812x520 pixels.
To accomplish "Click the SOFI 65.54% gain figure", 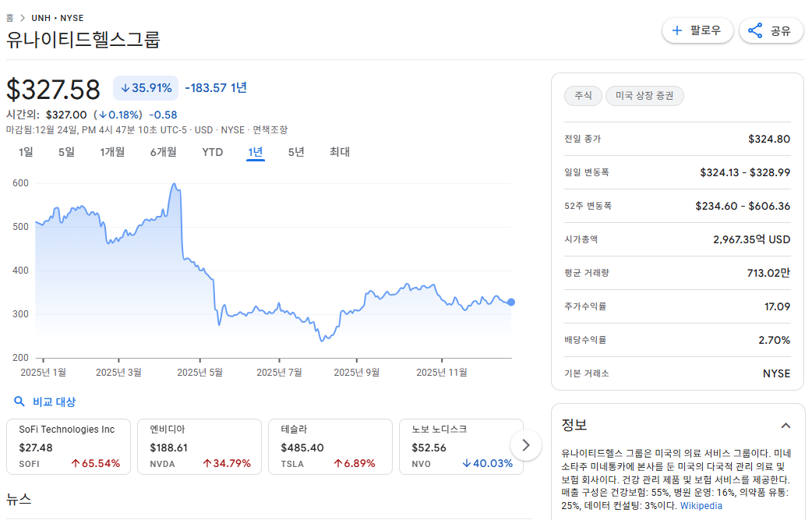I will pos(95,464).
